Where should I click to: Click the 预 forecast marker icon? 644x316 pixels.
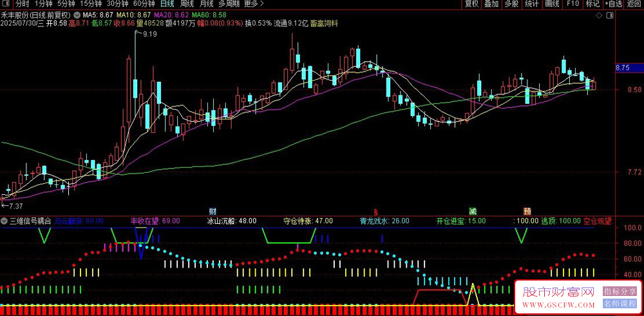(527, 212)
